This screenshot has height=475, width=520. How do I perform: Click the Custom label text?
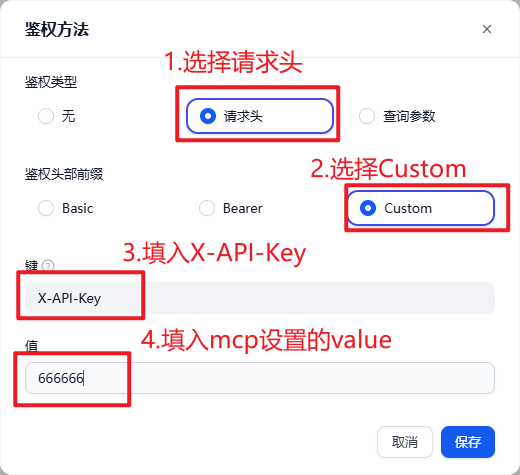click(408, 208)
